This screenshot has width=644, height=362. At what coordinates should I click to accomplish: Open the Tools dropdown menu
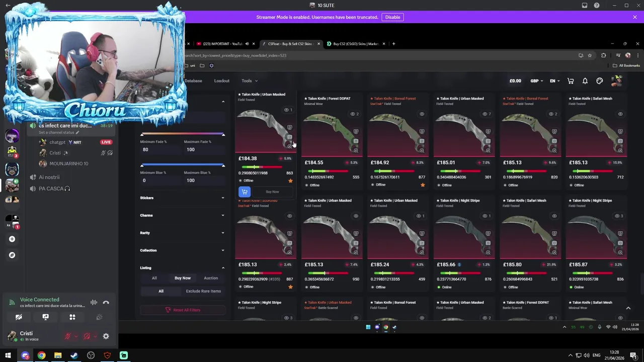click(249, 81)
